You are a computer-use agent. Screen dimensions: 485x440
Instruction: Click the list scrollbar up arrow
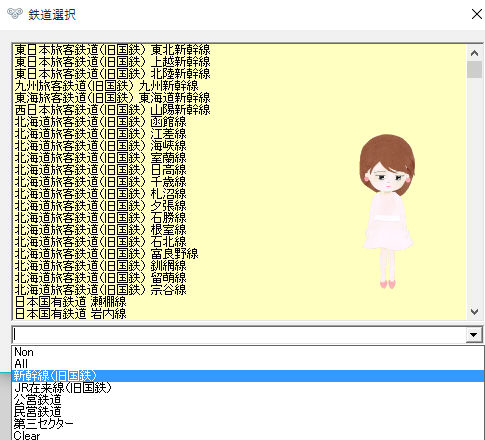tap(474, 53)
